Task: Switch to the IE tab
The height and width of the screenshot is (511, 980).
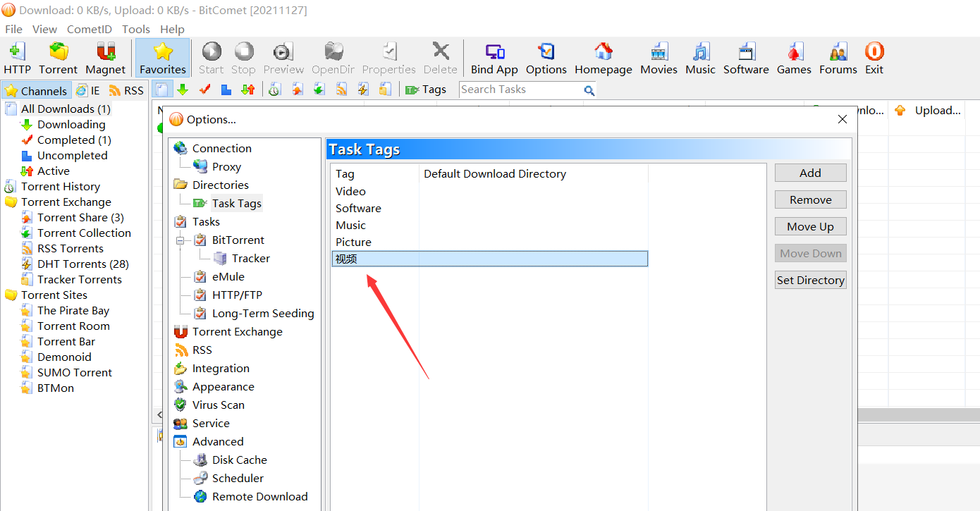Action: pos(89,91)
